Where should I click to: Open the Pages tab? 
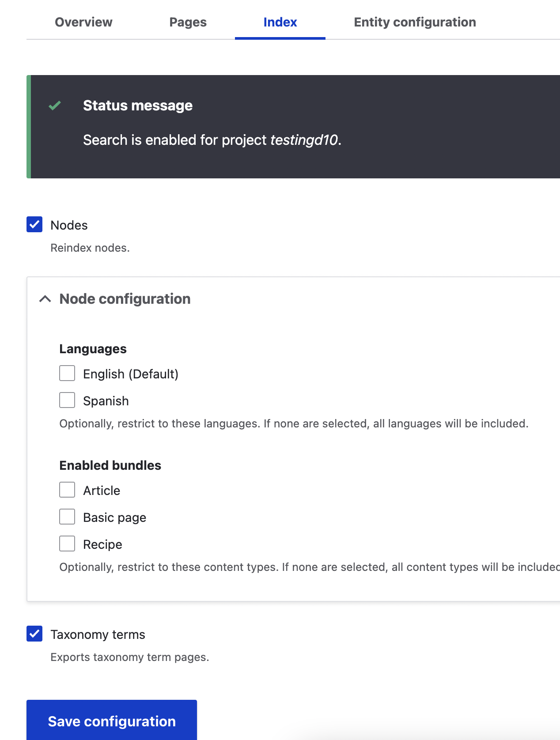point(188,22)
